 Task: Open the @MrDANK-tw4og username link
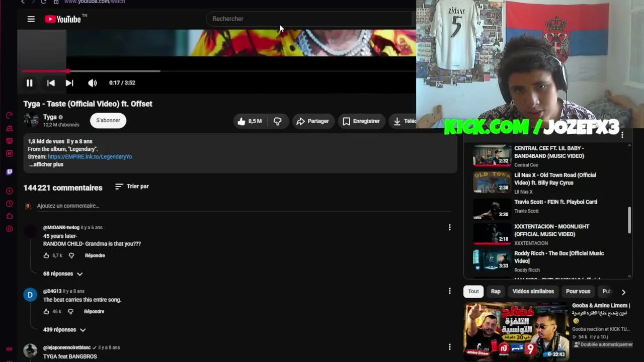(61, 228)
